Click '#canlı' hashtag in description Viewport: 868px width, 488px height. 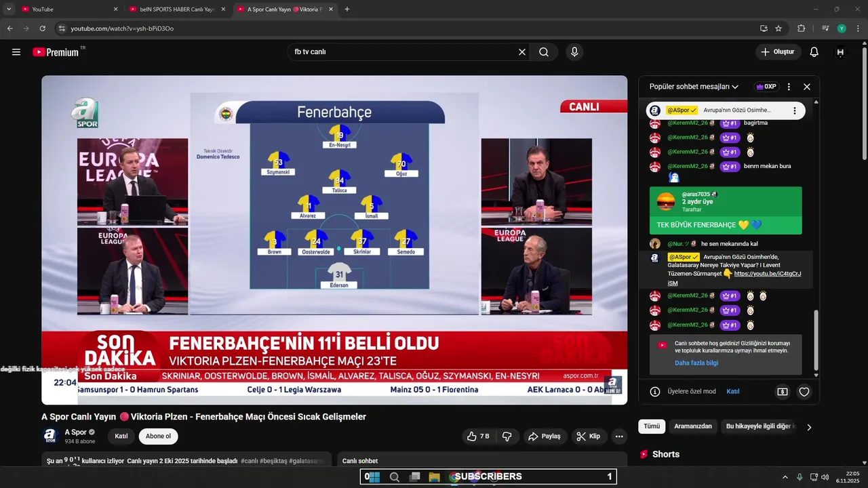[249, 461]
